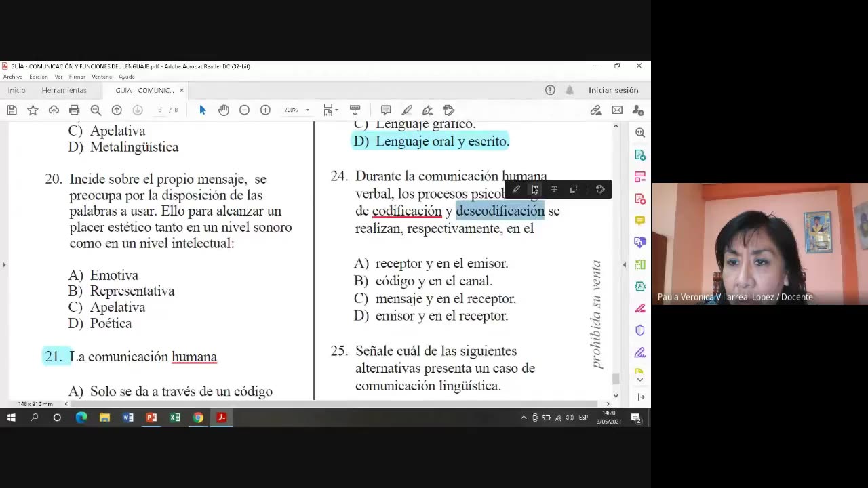The height and width of the screenshot is (488, 868).
Task: Open yellow Comment tool in right pane
Action: pyautogui.click(x=640, y=220)
